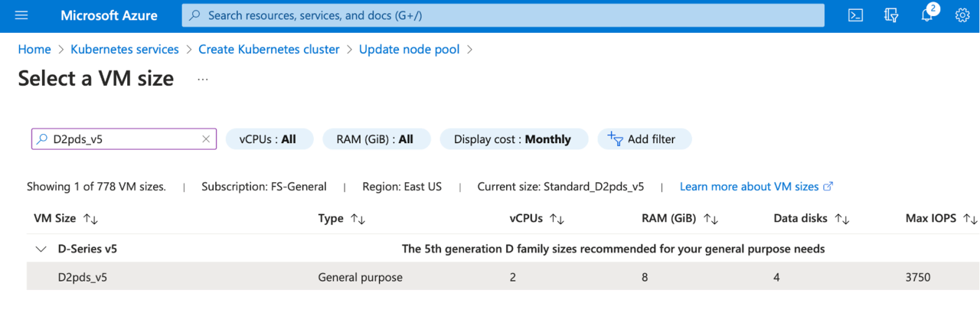Open the notifications bell
Viewport: 980px width, 329px height.
click(x=926, y=15)
